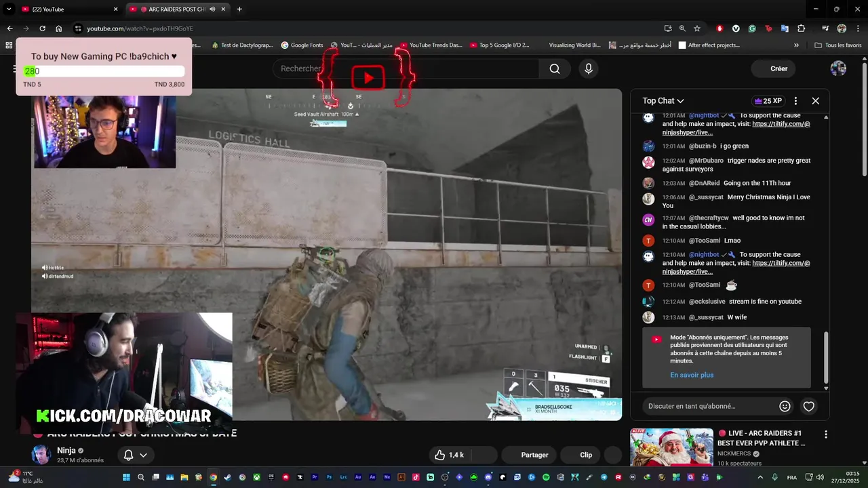Click @ecklusive username in chat
Viewport: 868px width, 488px height.
point(707,302)
